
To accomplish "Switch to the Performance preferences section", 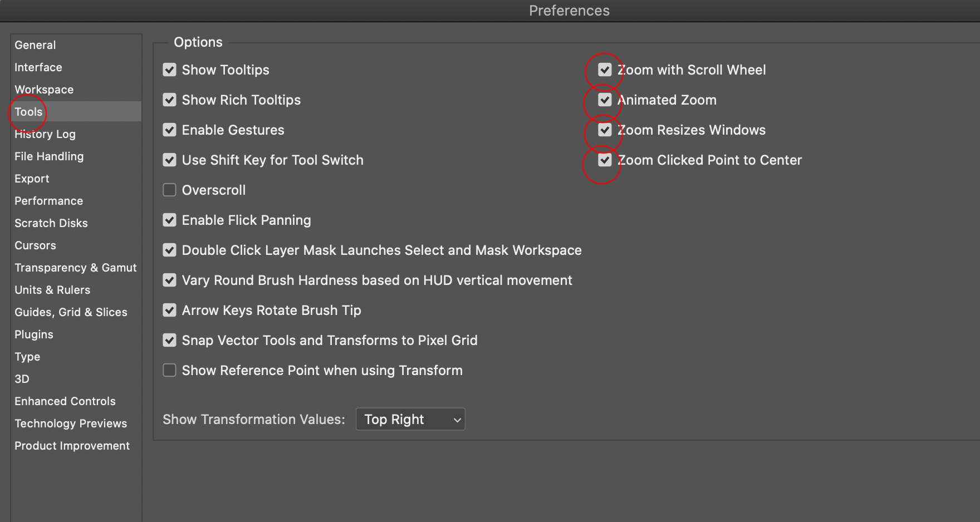I will [x=48, y=200].
